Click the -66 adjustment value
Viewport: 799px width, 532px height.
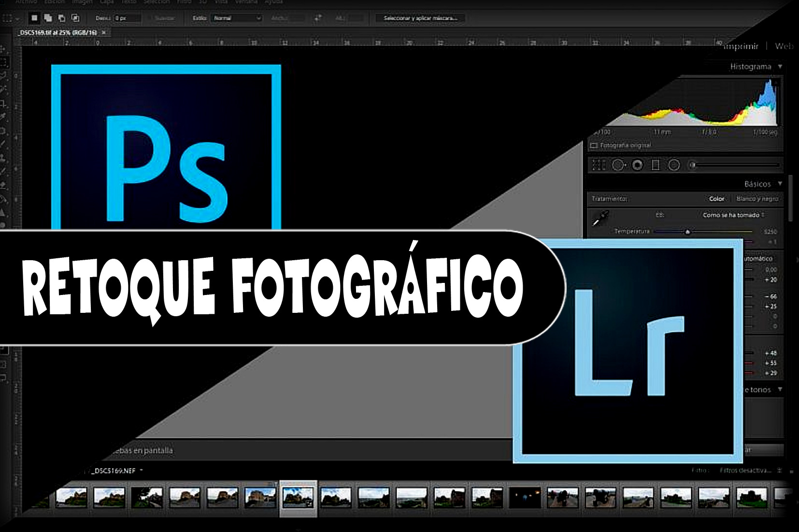[770, 296]
